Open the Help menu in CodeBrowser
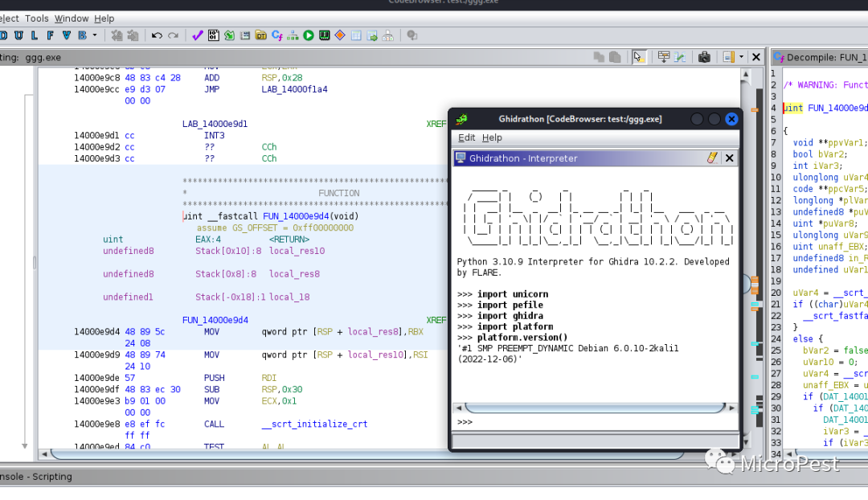Image resolution: width=868 pixels, height=500 pixels. point(104,18)
